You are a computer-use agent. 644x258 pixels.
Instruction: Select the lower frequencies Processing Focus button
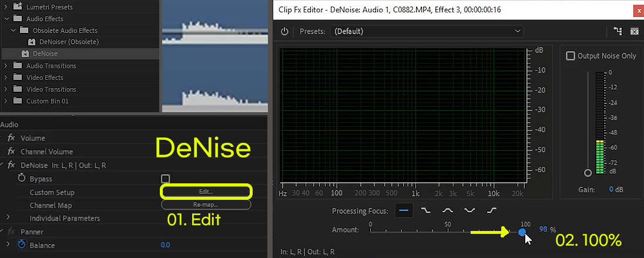pos(426,210)
